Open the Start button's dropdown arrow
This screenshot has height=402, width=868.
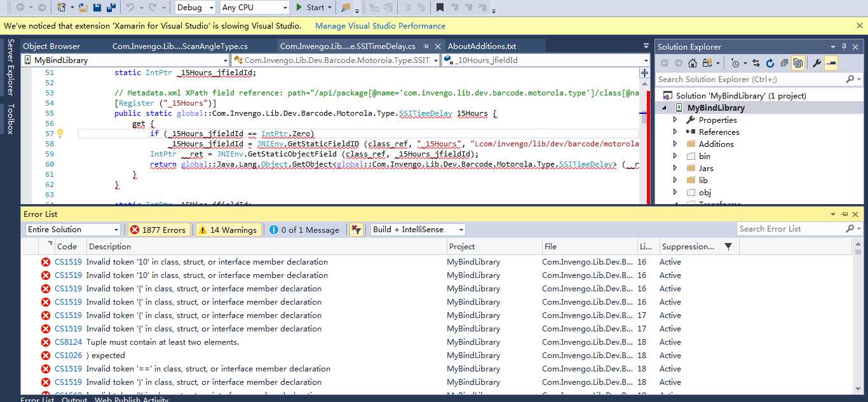coord(329,8)
